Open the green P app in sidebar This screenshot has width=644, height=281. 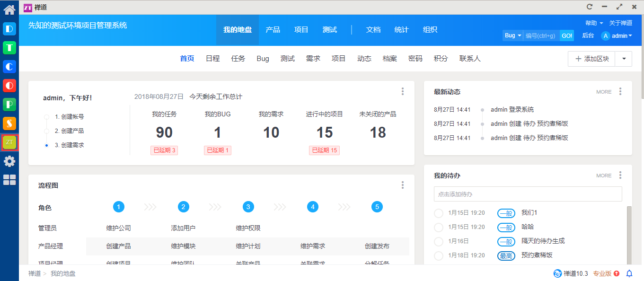pyautogui.click(x=9, y=104)
